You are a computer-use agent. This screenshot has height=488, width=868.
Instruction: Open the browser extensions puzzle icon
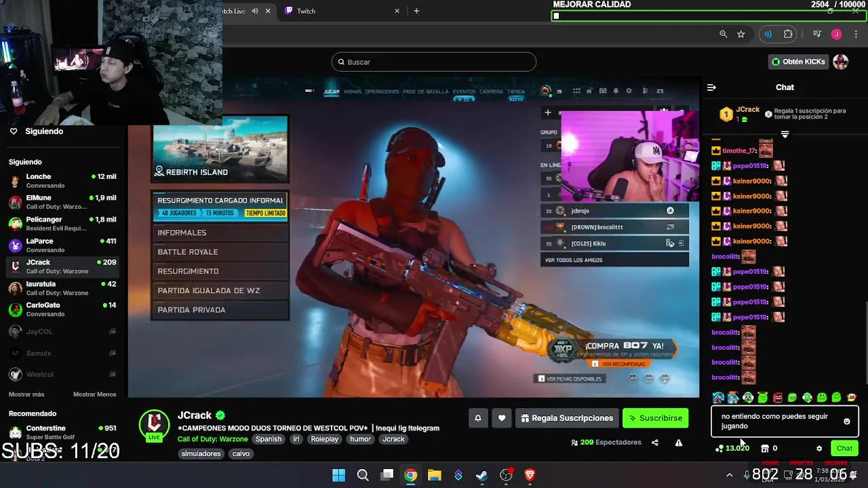788,34
